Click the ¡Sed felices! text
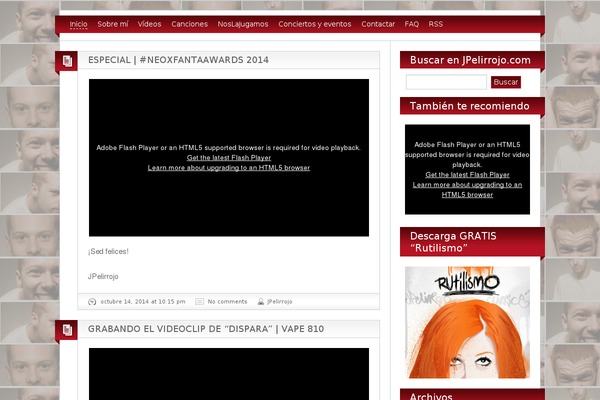Screen dimensions: 600x400 click(x=108, y=251)
